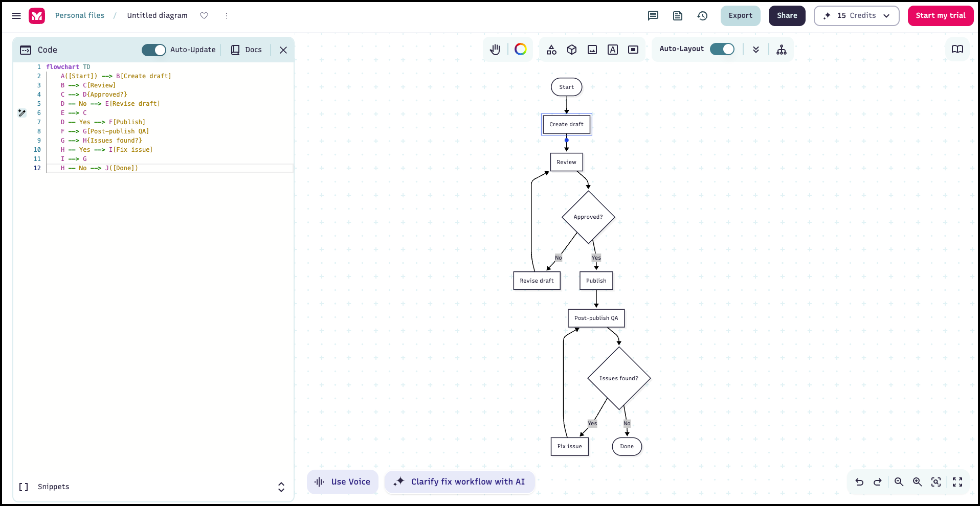This screenshot has width=980, height=506.
Task: Expand options with double chevron
Action: (x=756, y=50)
